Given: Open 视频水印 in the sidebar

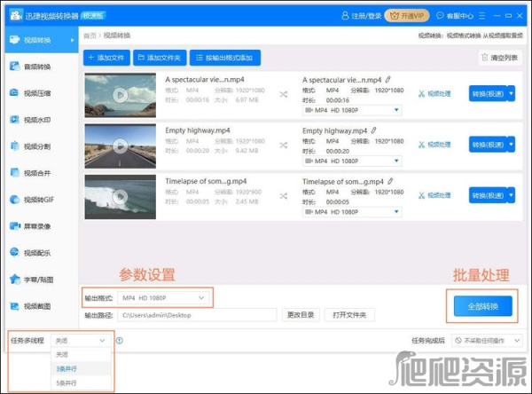Looking at the screenshot, I should (x=42, y=120).
